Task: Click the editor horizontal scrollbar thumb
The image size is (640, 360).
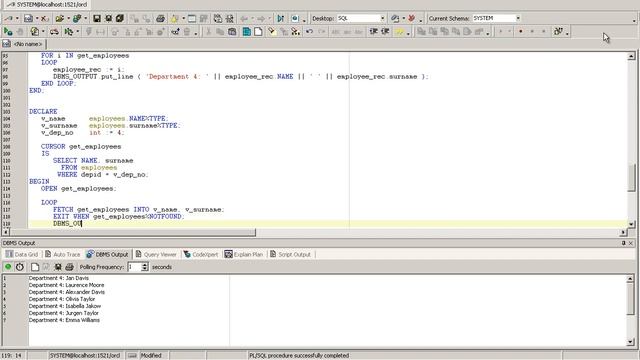Action: pyautogui.click(x=133, y=232)
